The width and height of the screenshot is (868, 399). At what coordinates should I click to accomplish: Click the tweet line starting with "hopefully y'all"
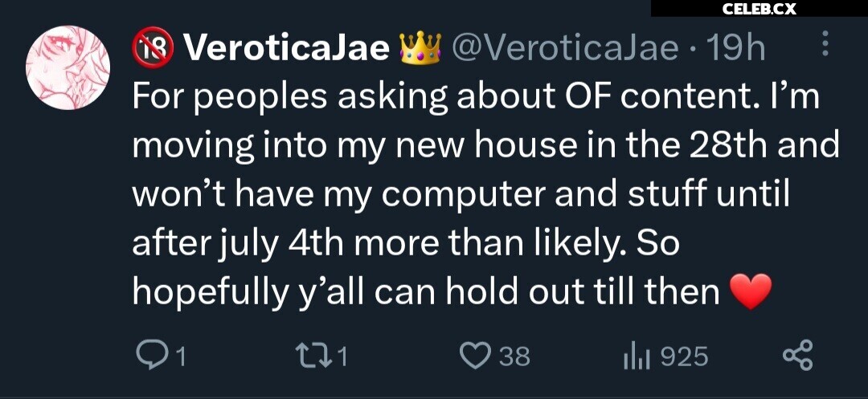[x=426, y=291]
